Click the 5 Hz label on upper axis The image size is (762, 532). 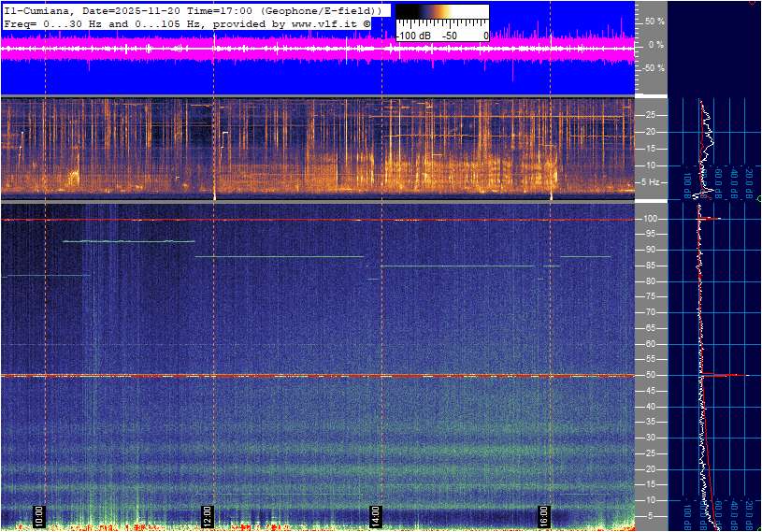[652, 182]
